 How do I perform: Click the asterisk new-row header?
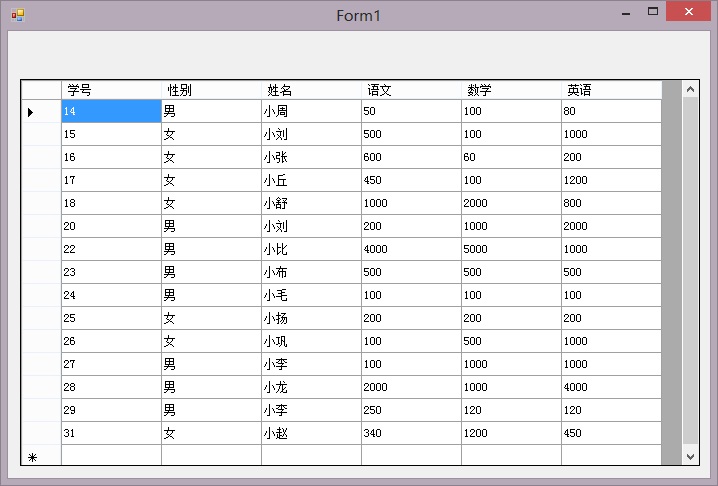32,457
